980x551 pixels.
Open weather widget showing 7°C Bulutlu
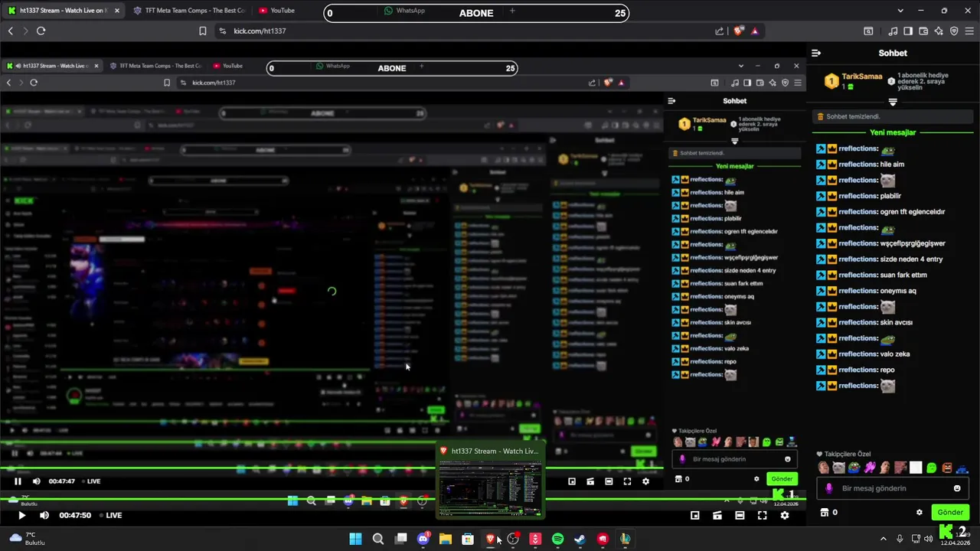pyautogui.click(x=27, y=539)
